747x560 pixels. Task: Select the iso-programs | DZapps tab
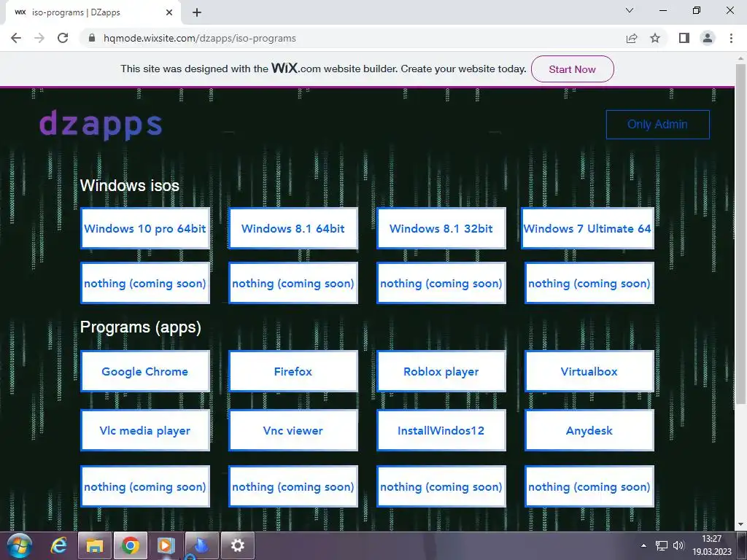coord(94,12)
